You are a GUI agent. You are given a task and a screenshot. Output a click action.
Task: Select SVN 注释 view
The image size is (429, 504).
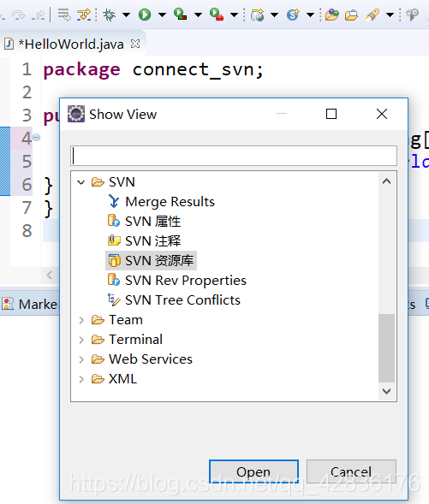pyautogui.click(x=152, y=241)
